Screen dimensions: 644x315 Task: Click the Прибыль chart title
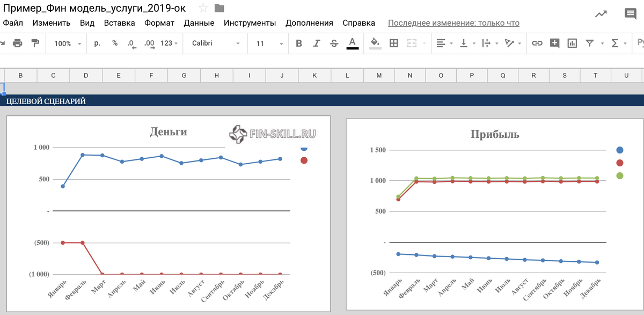pos(495,134)
